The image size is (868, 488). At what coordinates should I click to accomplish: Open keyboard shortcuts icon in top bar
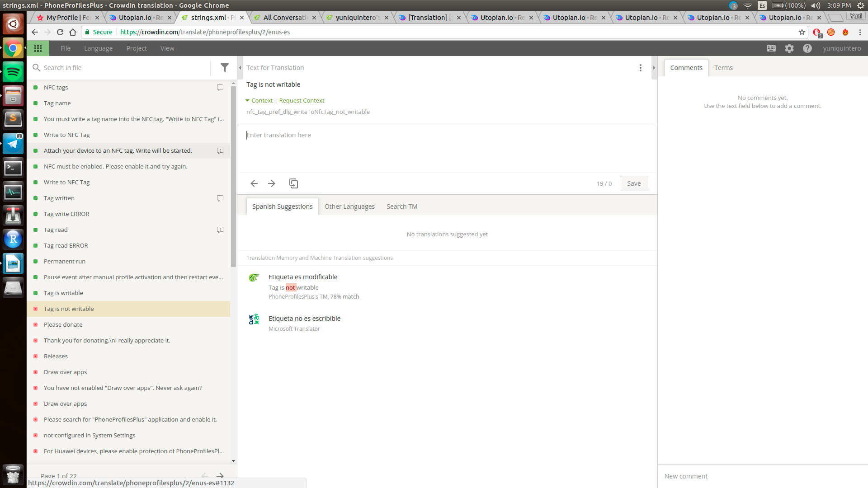771,48
